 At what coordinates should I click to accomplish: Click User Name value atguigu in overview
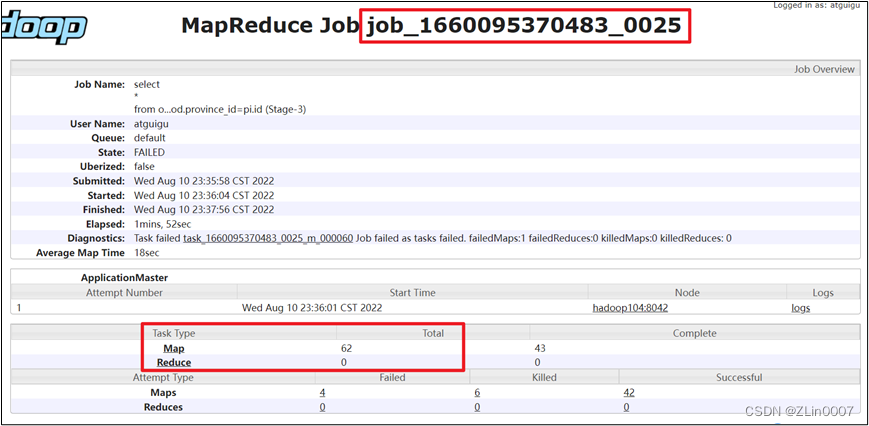150,124
